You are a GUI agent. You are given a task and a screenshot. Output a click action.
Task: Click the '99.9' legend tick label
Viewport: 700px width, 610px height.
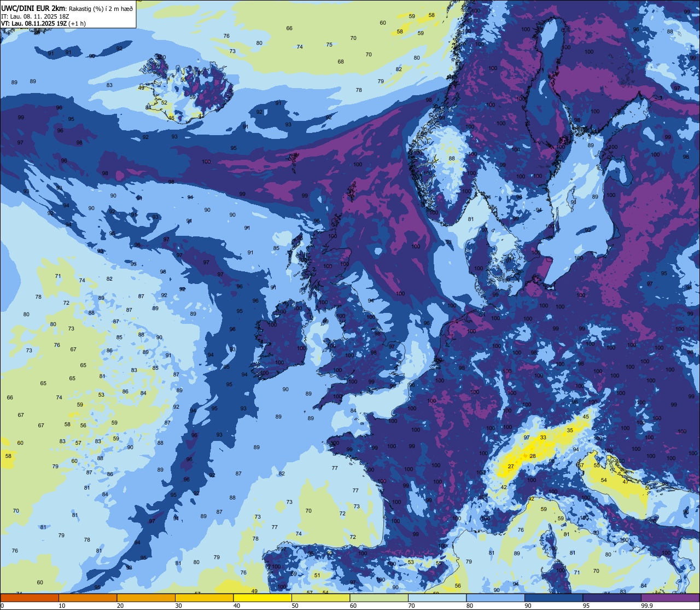(647, 606)
